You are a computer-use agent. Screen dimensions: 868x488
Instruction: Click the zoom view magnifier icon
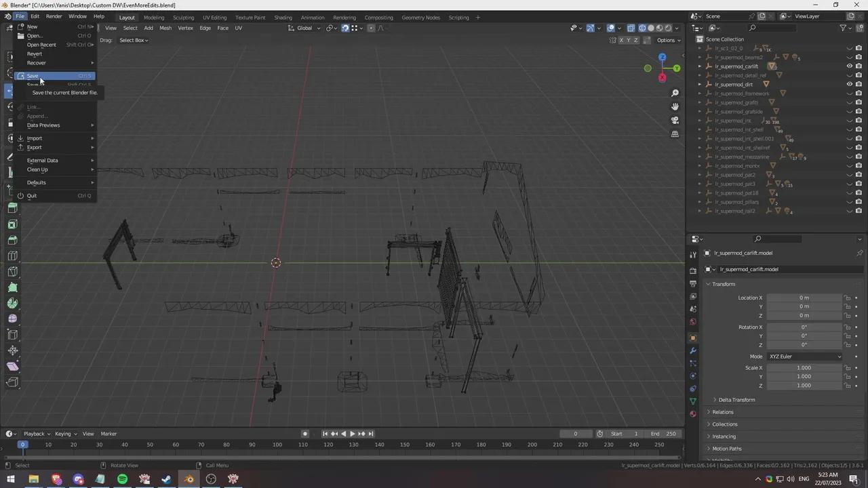click(675, 93)
